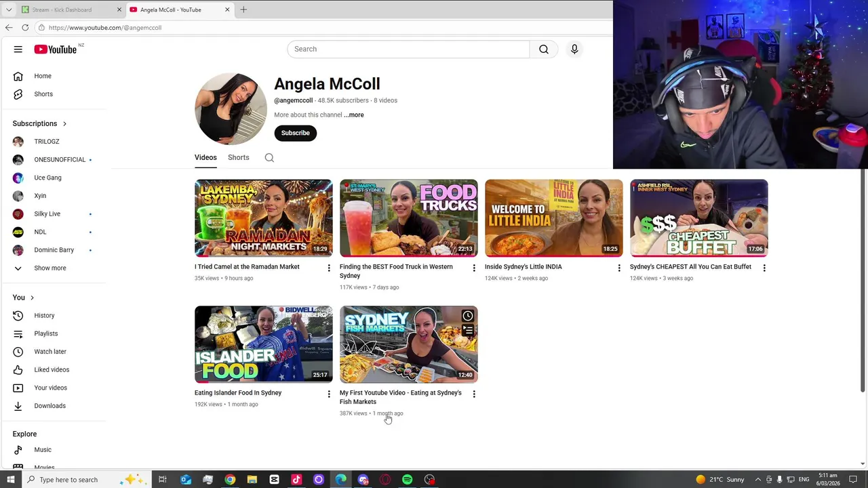Image resolution: width=868 pixels, height=488 pixels.
Task: Open Chrome from the taskbar
Action: point(230,479)
